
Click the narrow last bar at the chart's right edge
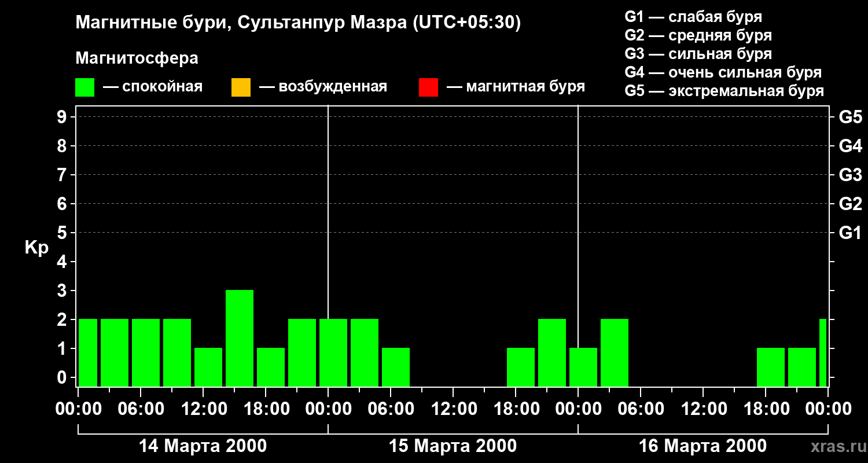823,352
